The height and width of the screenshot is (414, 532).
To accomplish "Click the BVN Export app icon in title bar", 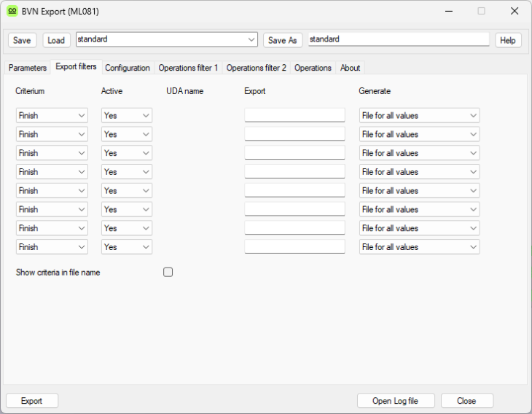I will pos(12,11).
